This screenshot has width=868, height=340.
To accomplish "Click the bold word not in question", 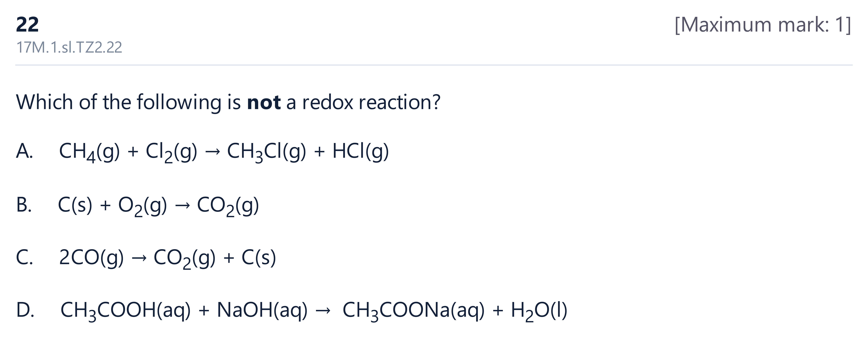I will click(264, 102).
